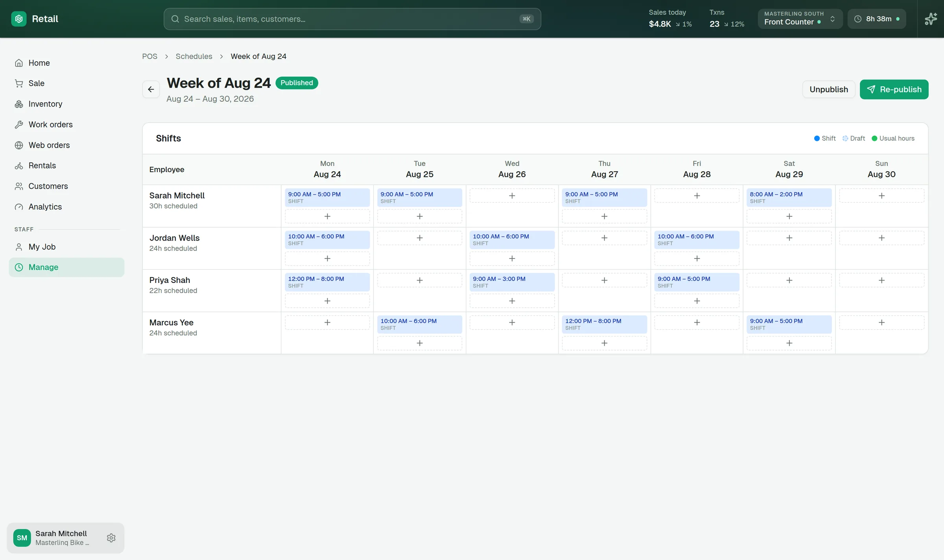Open Analytics in sidebar
Viewport: 944px width, 560px height.
click(66, 207)
